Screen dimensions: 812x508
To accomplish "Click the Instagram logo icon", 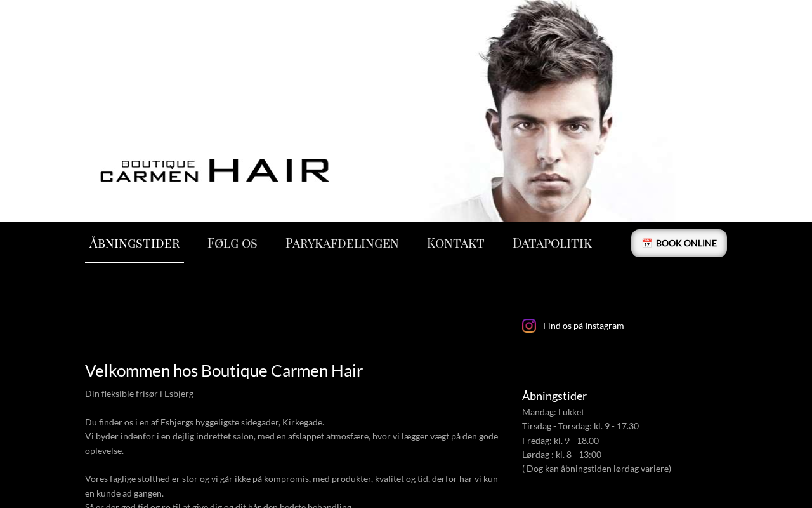I will coord(529,326).
